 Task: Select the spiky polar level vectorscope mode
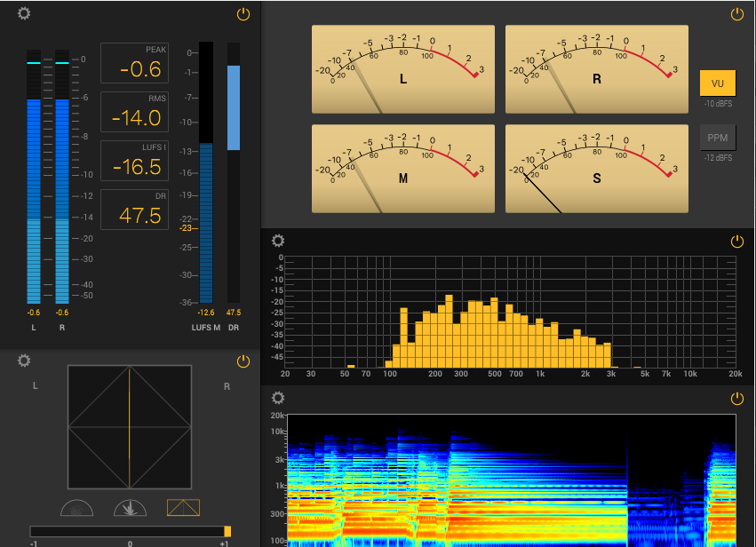(130, 508)
